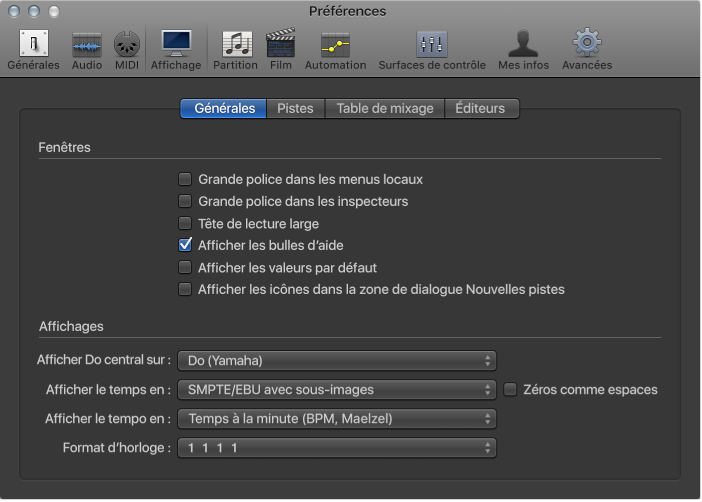Select the Automation preferences icon

[335, 45]
